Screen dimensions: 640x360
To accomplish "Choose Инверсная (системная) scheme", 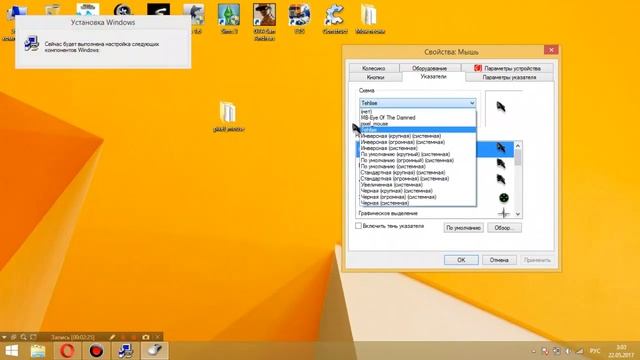I will pyautogui.click(x=418, y=148).
